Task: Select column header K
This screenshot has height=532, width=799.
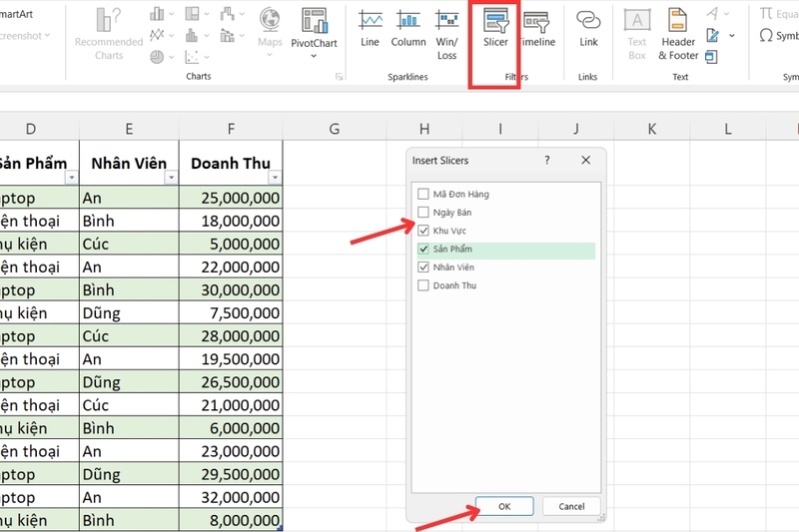Action: [651, 129]
